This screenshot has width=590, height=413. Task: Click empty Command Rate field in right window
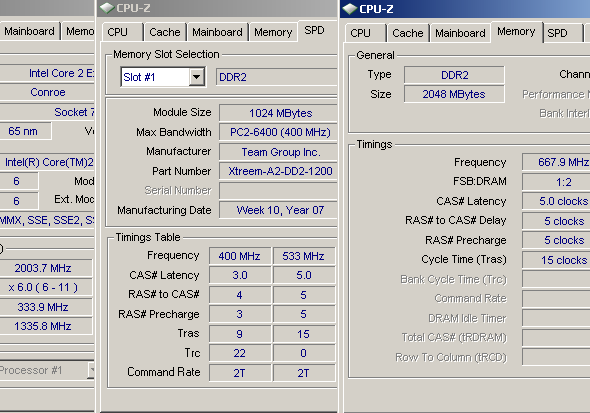click(x=556, y=299)
